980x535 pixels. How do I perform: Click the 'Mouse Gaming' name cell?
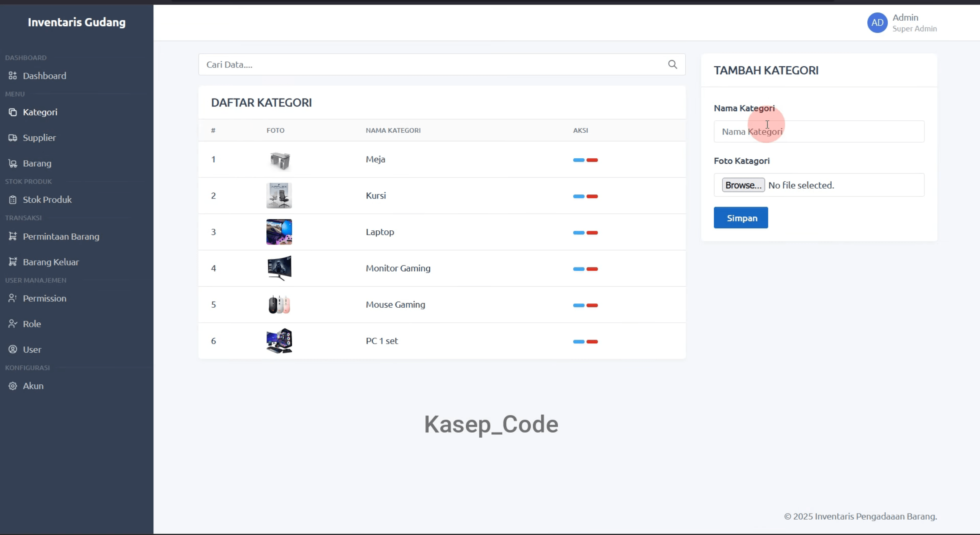pos(396,304)
